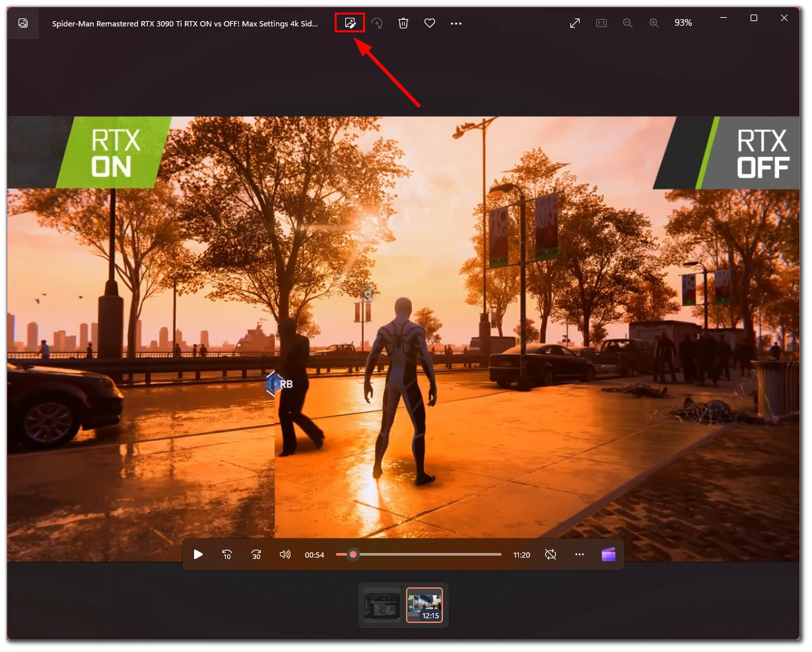Click the 00:54 elapsed time label
The height and width of the screenshot is (652, 812).
(x=314, y=555)
